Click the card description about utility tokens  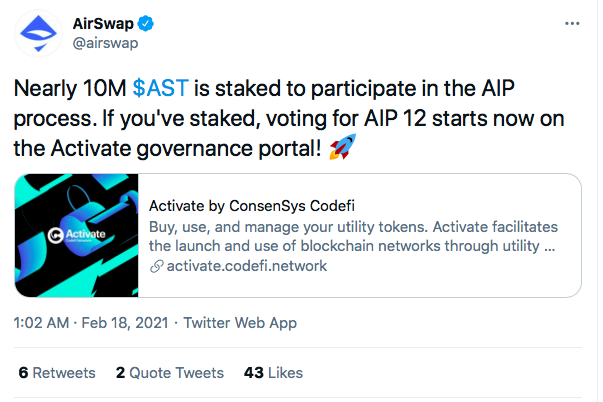tap(353, 236)
